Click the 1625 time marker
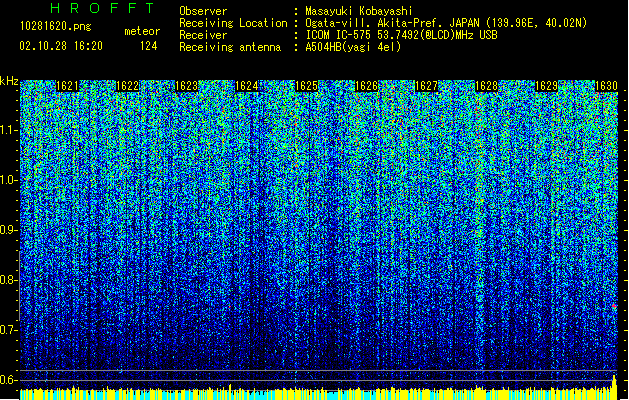This screenshot has height=400, width=629. (x=306, y=86)
